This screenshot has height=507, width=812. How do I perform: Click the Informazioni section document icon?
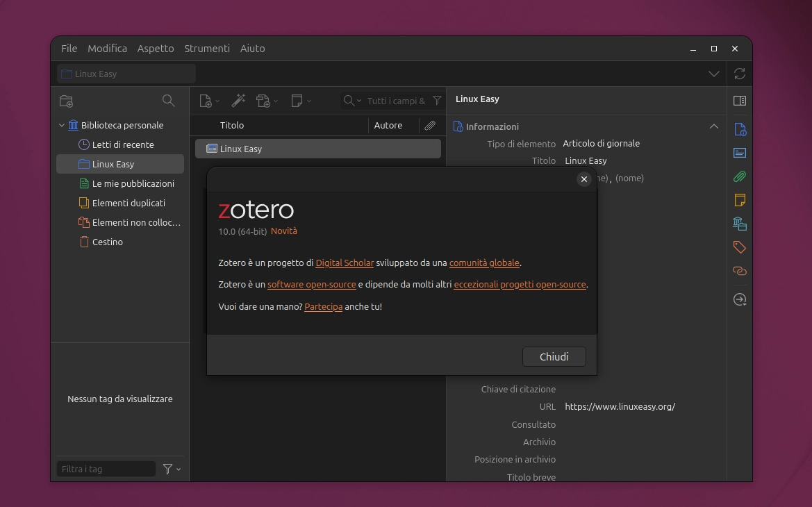[458, 126]
